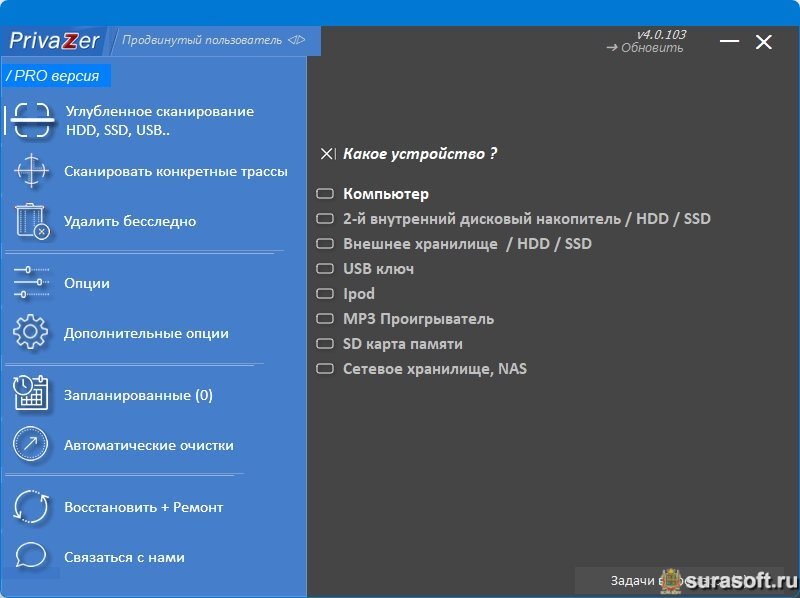Click the 'SD карта памяти' label text

[x=403, y=344]
